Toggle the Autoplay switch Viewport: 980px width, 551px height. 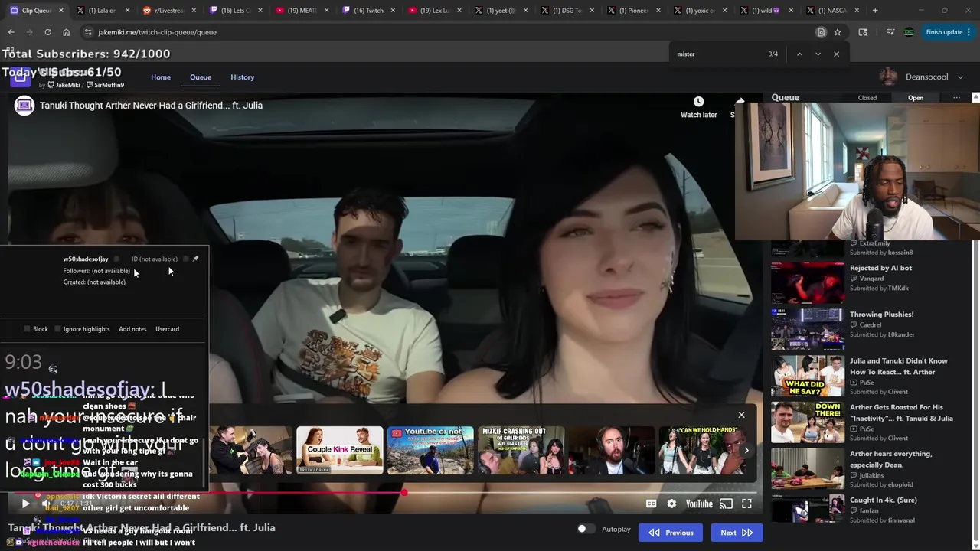(586, 529)
